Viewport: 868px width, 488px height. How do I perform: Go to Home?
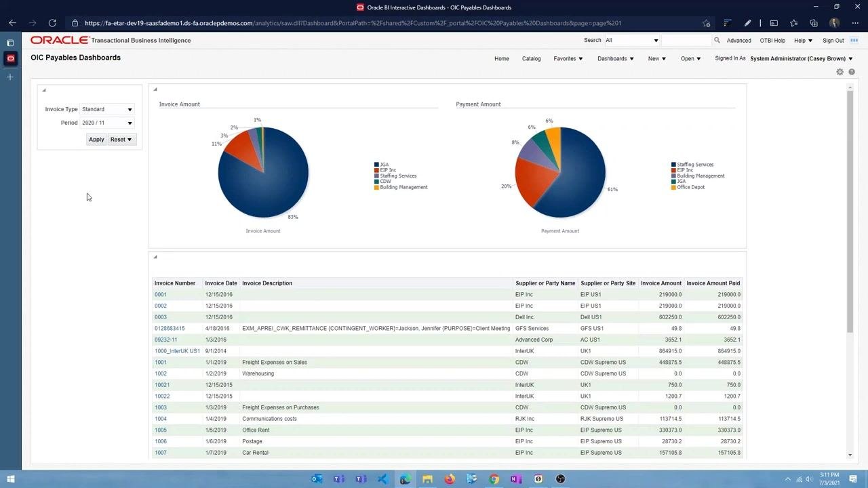502,59
